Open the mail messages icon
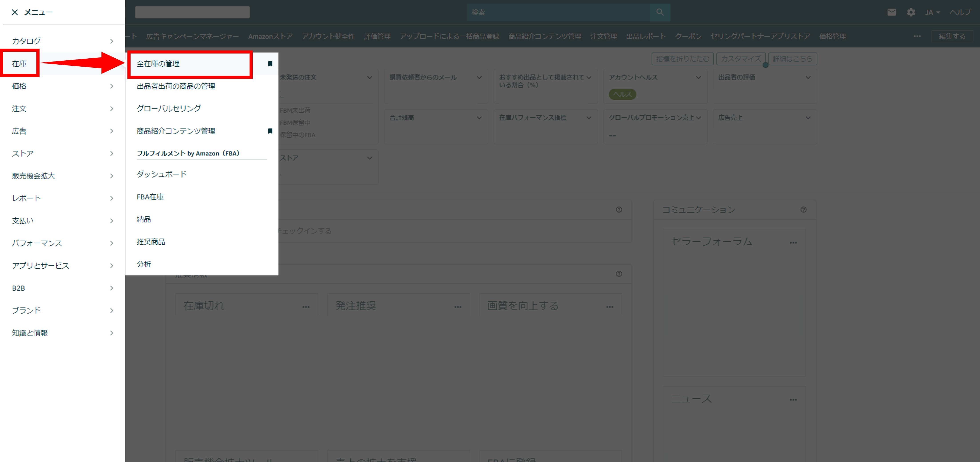This screenshot has width=980, height=462. pyautogui.click(x=892, y=12)
